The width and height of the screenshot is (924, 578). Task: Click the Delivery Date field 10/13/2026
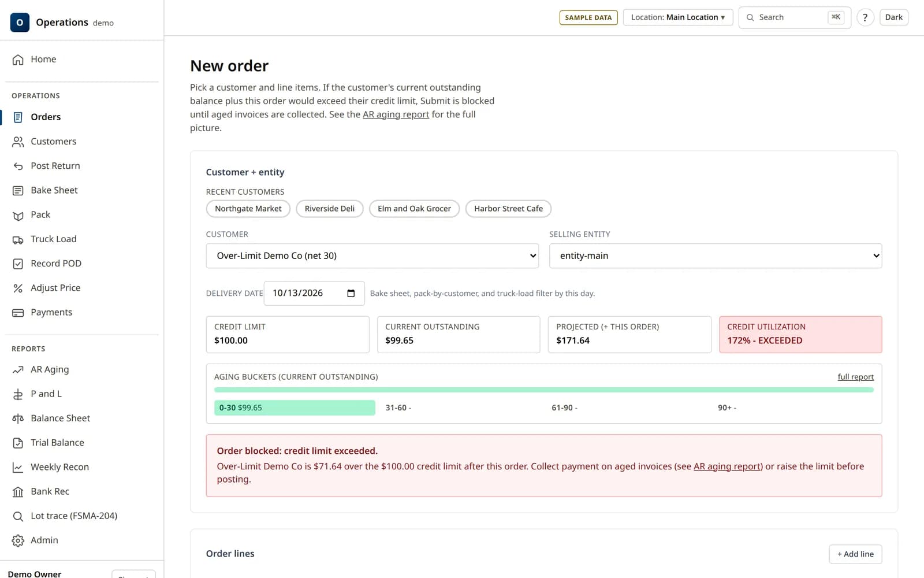click(314, 293)
